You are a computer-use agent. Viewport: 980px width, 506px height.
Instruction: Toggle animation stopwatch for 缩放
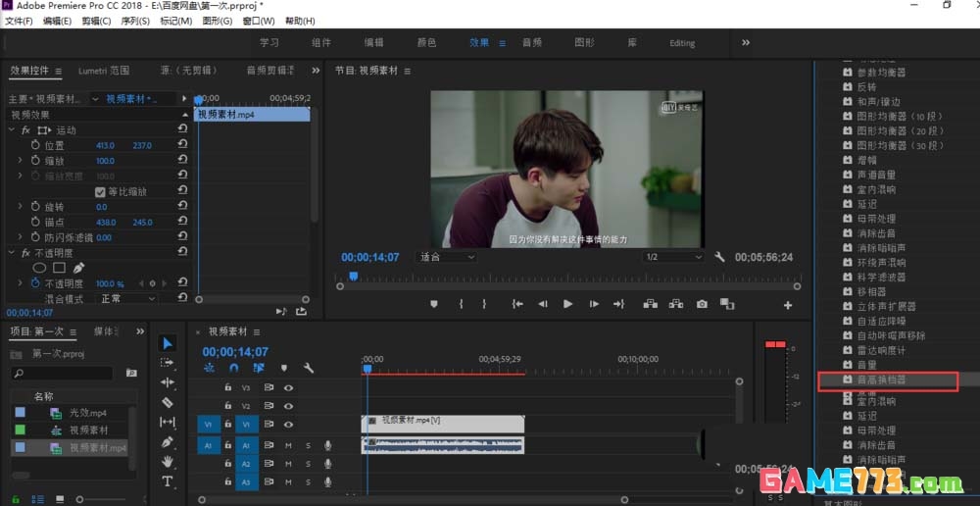coord(35,161)
